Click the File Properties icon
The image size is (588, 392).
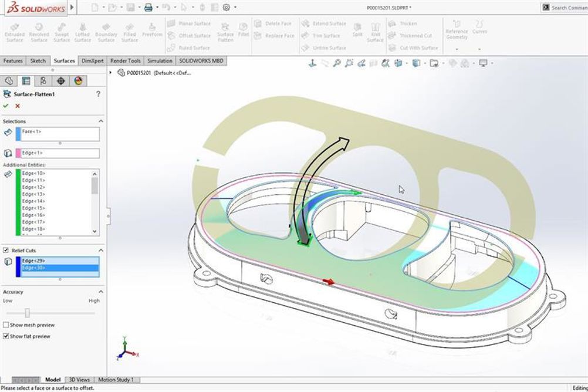click(x=214, y=8)
